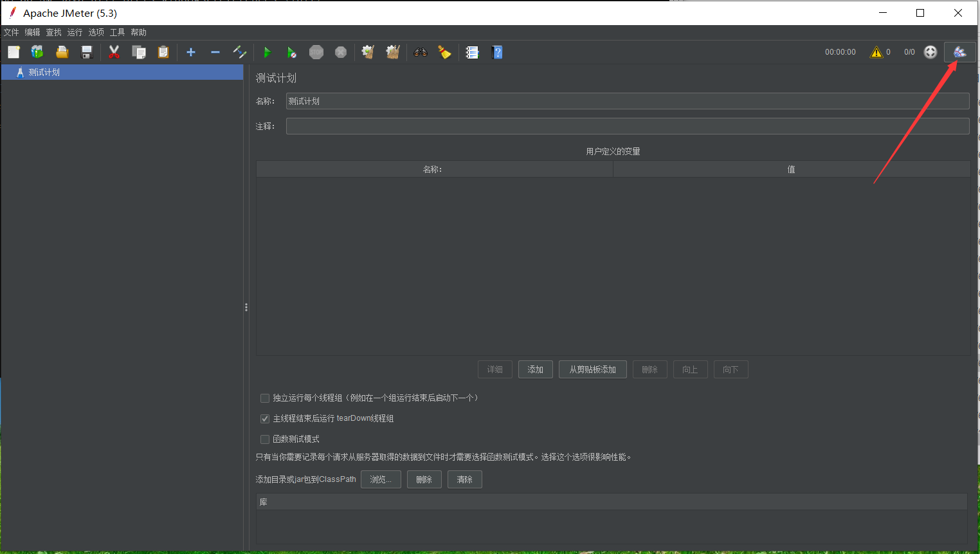Save the test plan with disk icon
The height and width of the screenshot is (554, 980).
coord(86,52)
